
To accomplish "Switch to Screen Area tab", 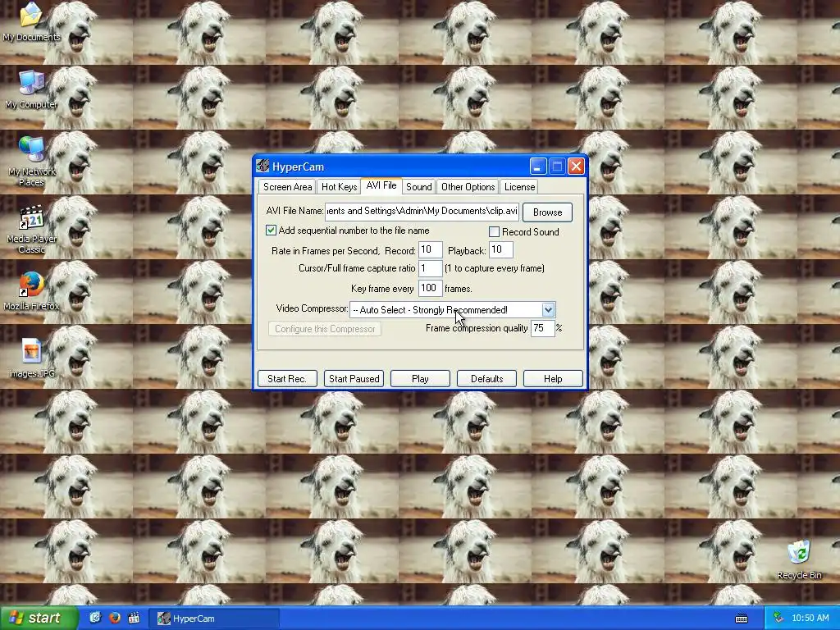I will click(287, 187).
